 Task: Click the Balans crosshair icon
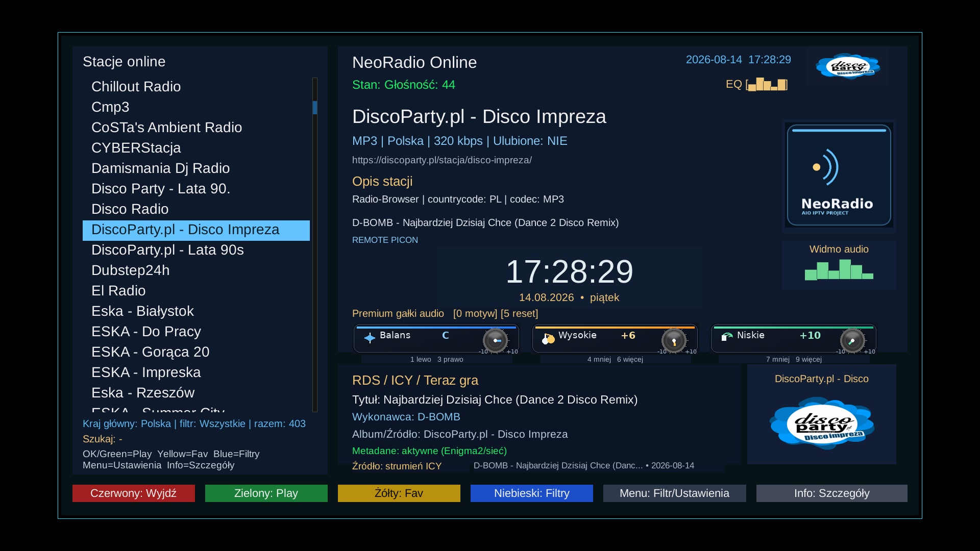pyautogui.click(x=370, y=338)
